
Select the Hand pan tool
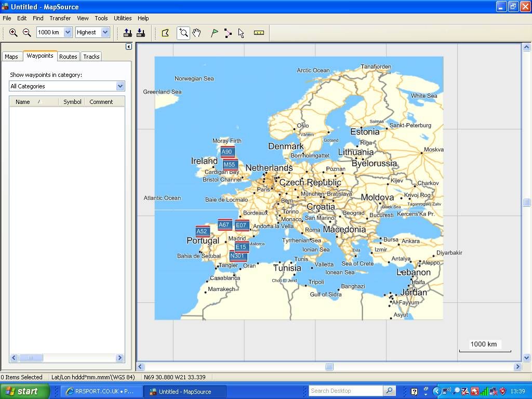coord(196,33)
